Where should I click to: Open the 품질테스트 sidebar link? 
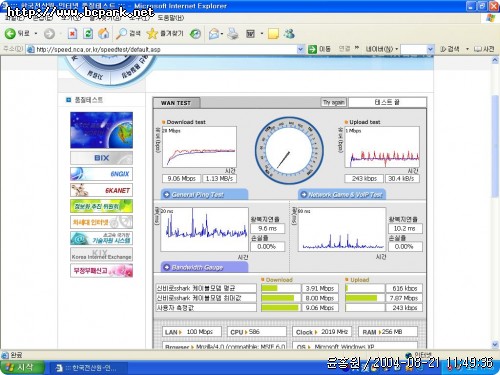coord(89,100)
